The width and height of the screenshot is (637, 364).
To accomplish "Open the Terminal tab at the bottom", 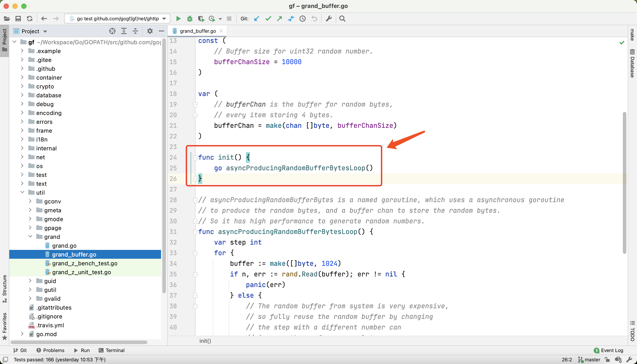I will point(111,350).
